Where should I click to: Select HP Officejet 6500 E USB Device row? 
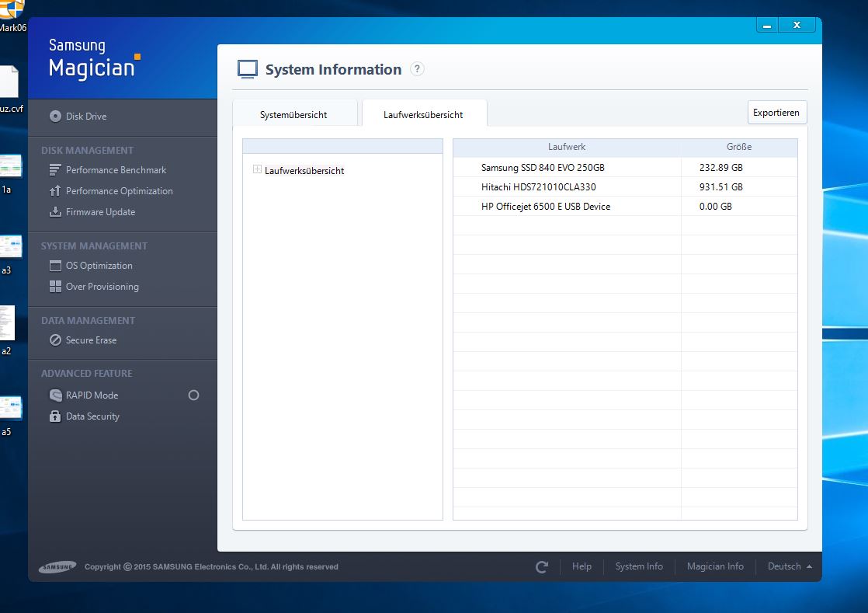click(625, 206)
